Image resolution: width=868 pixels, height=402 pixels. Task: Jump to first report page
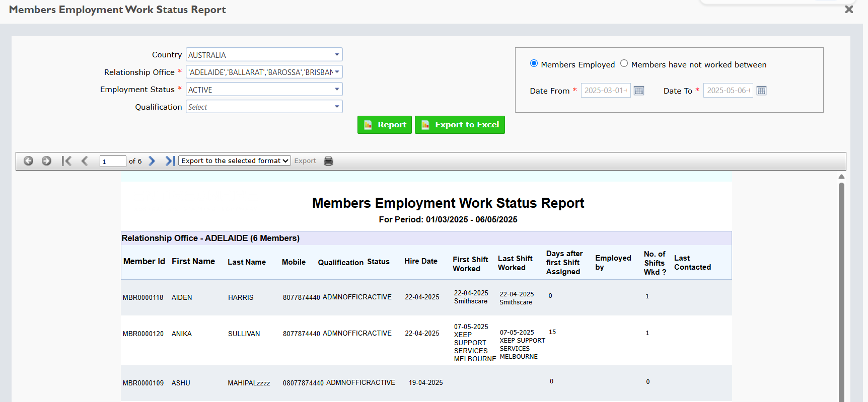[66, 161]
